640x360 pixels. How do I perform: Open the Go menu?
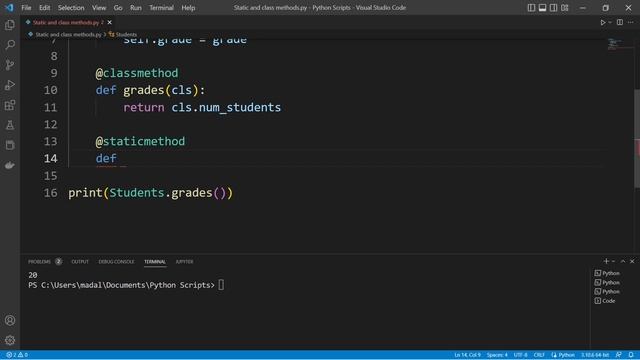pos(118,8)
